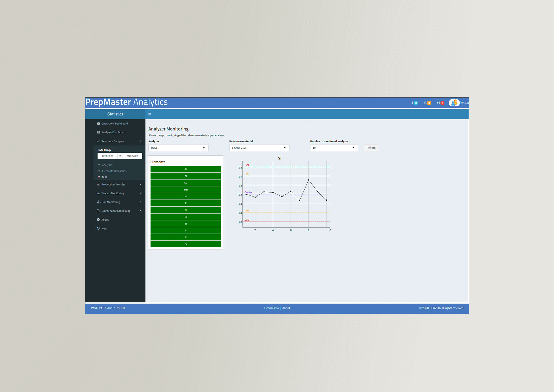
Task: Click the About info circle icon
Action: click(x=98, y=219)
